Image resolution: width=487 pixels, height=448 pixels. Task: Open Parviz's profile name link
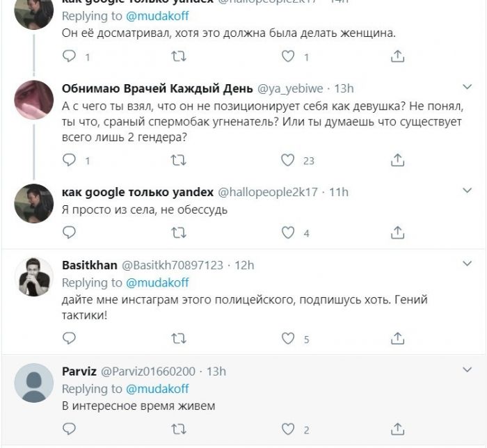point(79,371)
